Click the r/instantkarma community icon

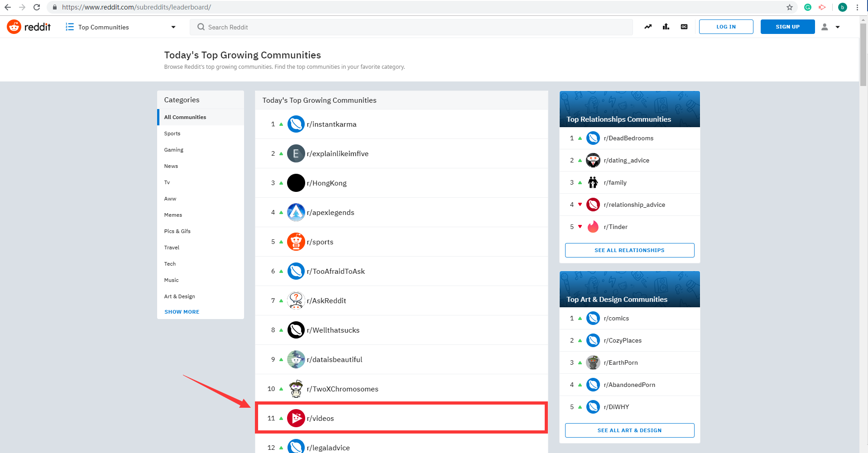coord(296,124)
